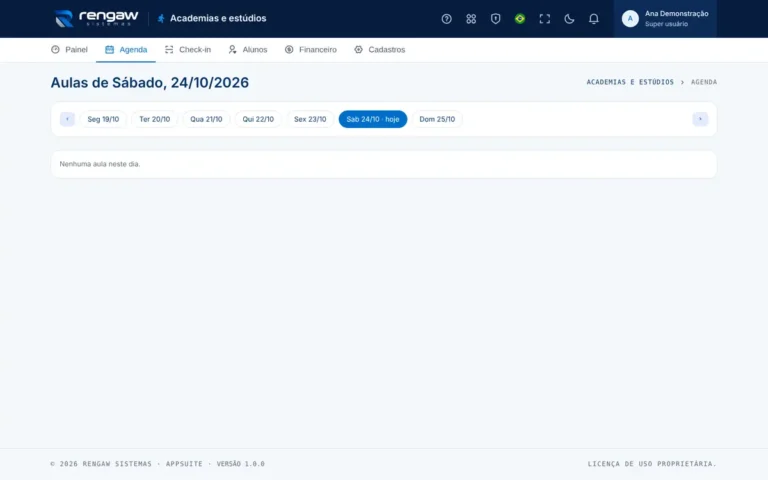Click footer text Licença de uso proprietária

coord(652,464)
